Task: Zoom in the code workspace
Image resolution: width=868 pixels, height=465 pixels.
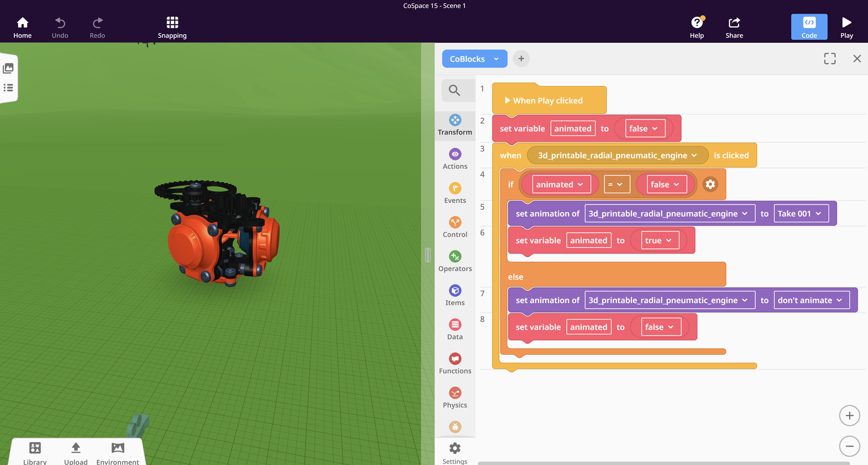Action: (849, 416)
